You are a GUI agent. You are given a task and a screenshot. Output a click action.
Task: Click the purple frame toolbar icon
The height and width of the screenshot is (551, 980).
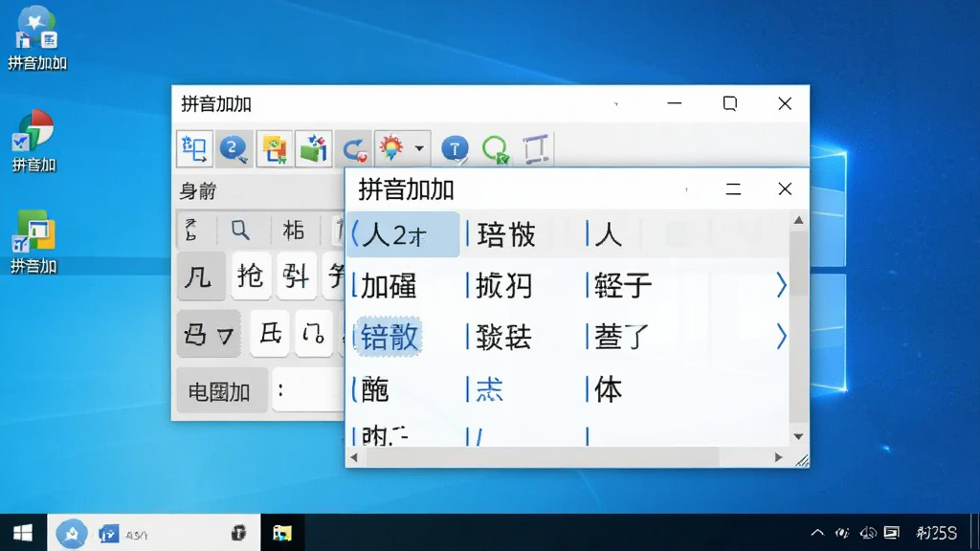[536, 149]
